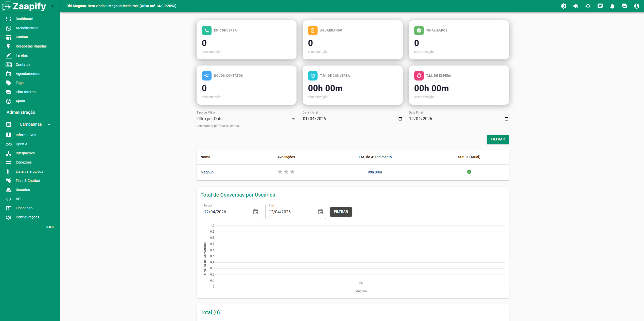Click the green FILTRAR button
This screenshot has width=644, height=321.
click(498, 139)
